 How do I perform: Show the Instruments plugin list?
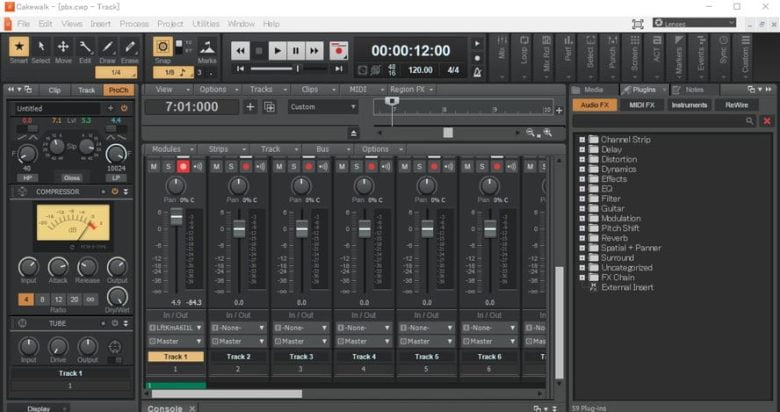click(x=689, y=105)
